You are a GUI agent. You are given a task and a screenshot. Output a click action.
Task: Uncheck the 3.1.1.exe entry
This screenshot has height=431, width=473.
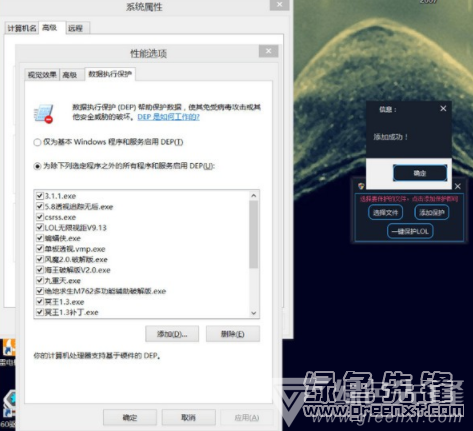40,196
